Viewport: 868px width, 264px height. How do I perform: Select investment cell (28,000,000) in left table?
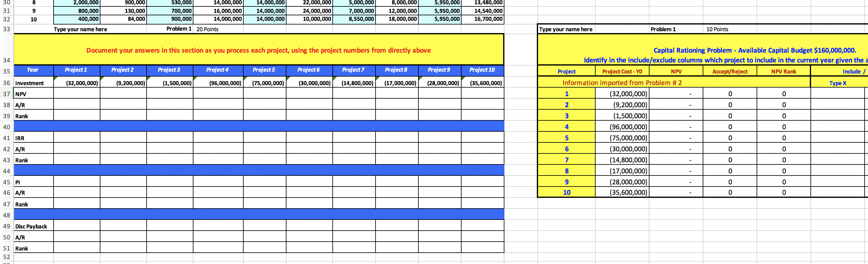[x=440, y=83]
